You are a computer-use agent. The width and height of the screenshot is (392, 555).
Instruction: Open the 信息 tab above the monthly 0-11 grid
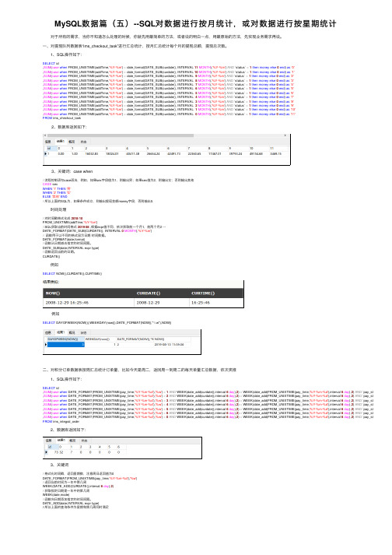pyautogui.click(x=48, y=142)
